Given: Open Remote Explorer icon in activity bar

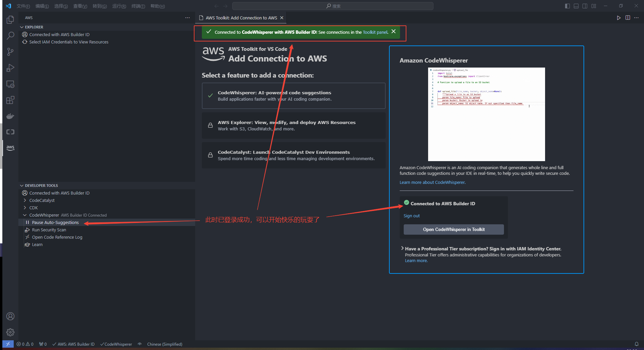Looking at the screenshot, I should tap(10, 84).
